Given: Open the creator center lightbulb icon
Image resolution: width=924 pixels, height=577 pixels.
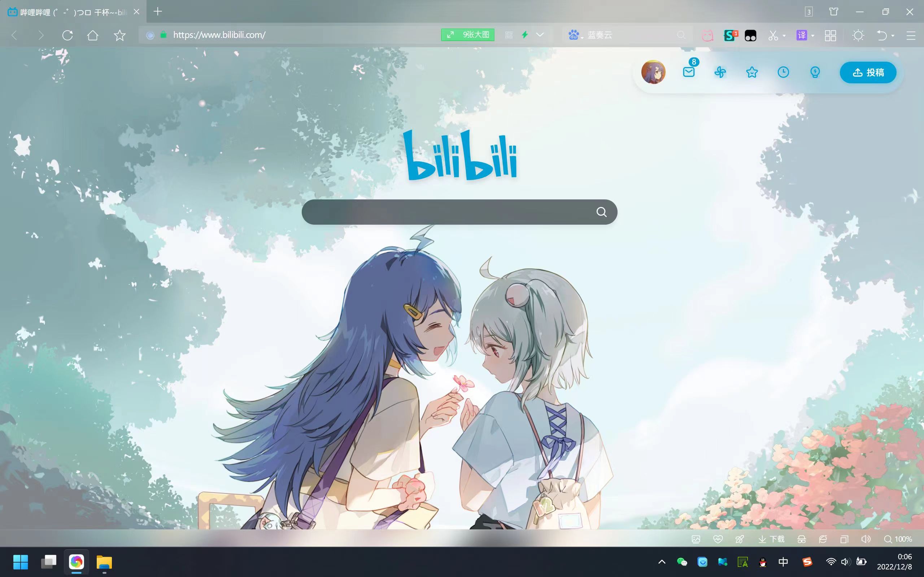Looking at the screenshot, I should click(x=815, y=72).
